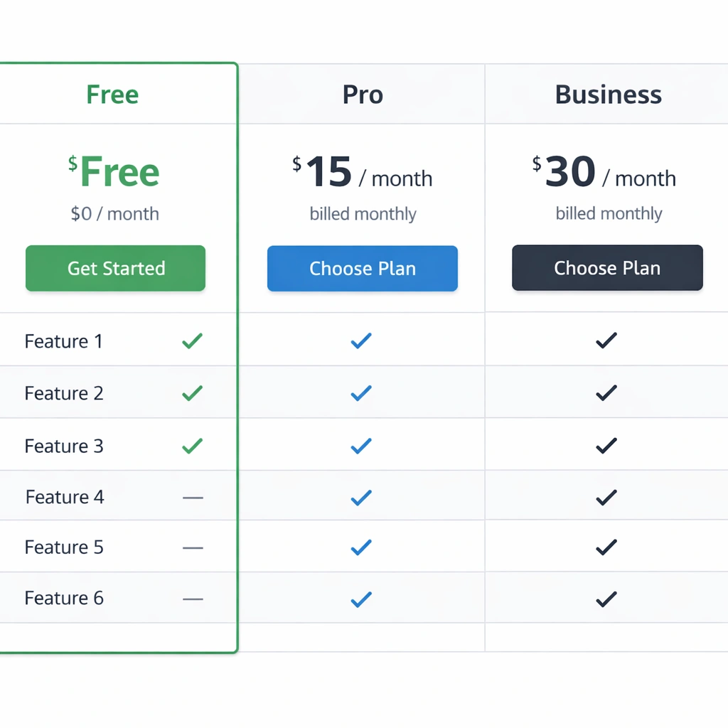Choose the Business plan button
Screen dimensions: 728x728
point(607,268)
